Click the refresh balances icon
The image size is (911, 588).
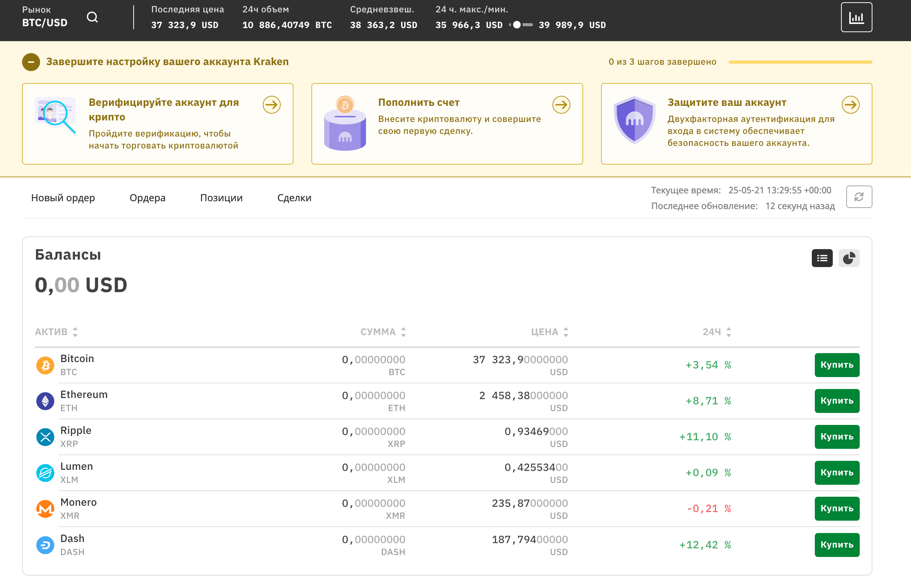click(x=859, y=197)
